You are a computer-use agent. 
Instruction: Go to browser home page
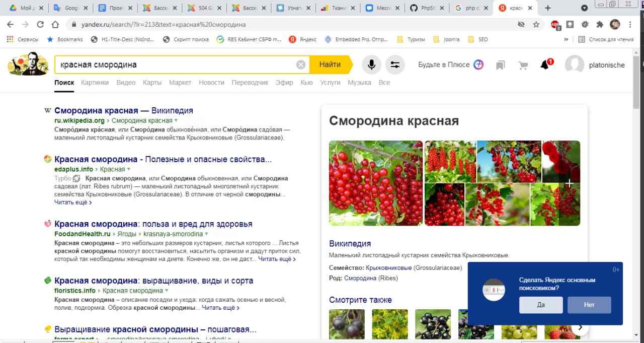point(56,24)
